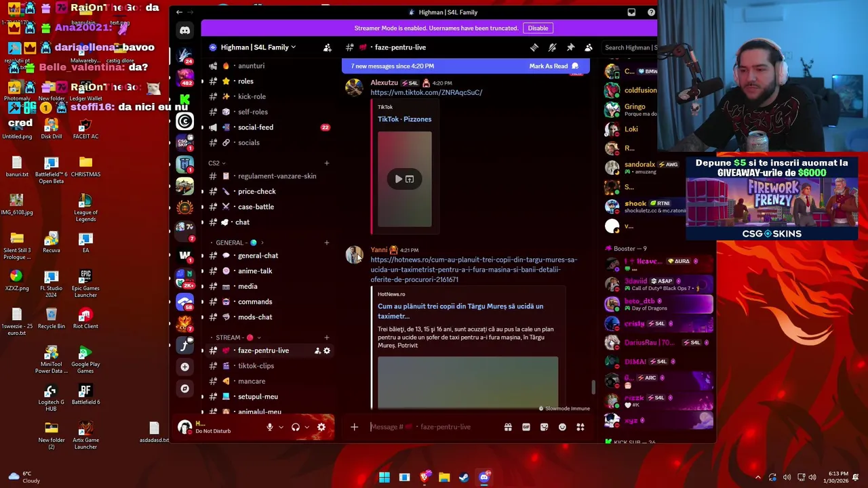Open the server icon with 482 badge
868x488 pixels.
184,77
